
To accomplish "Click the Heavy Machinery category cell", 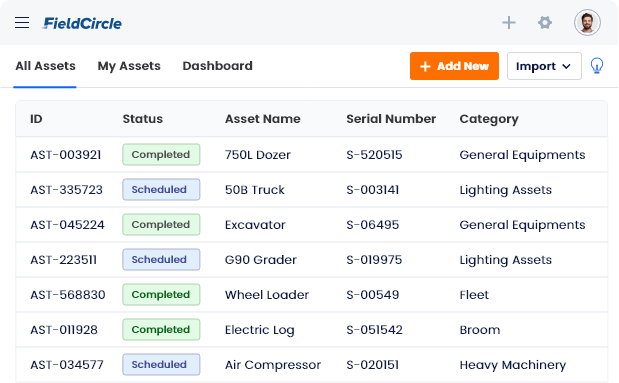I will click(x=513, y=365).
